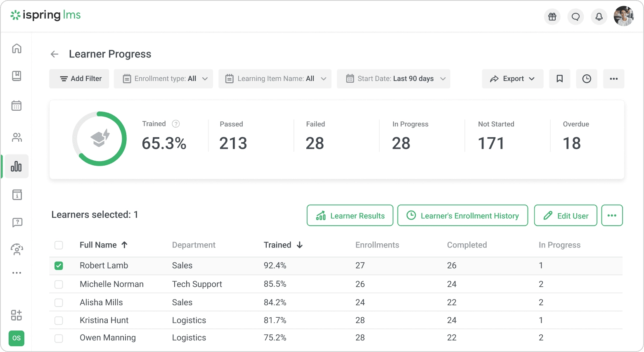Open the calendar icon in the sidebar
The width and height of the screenshot is (644, 352).
17,106
